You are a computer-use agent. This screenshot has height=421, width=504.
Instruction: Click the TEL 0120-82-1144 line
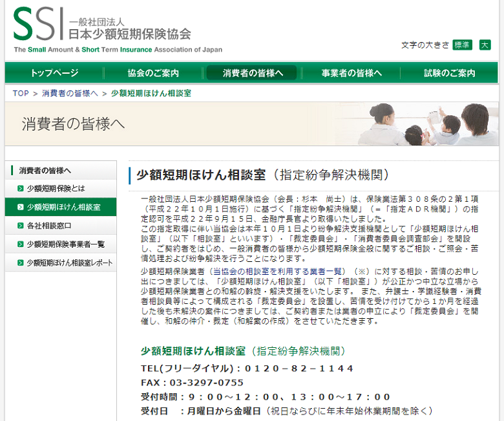point(247,369)
